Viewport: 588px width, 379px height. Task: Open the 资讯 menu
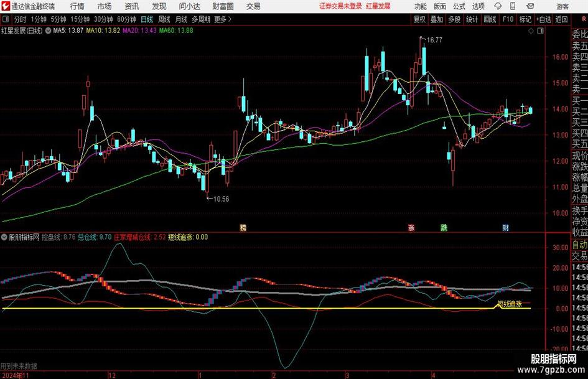coord(132,6)
